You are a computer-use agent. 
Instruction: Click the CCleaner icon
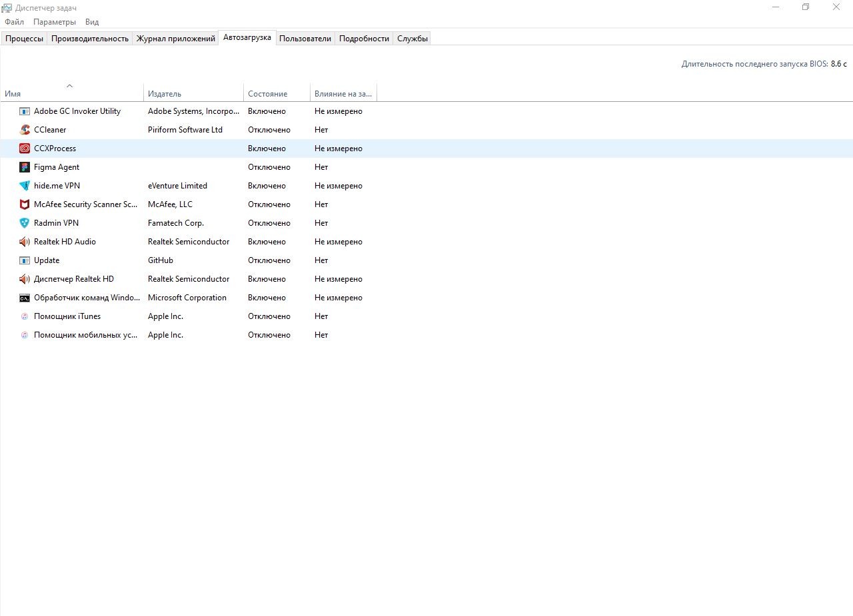tap(25, 130)
